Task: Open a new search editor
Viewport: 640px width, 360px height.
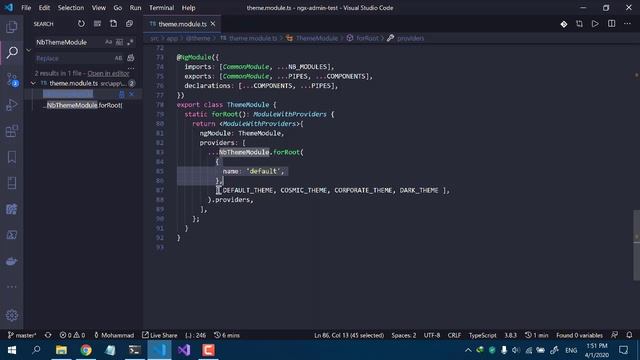Action: pyautogui.click(x=113, y=24)
